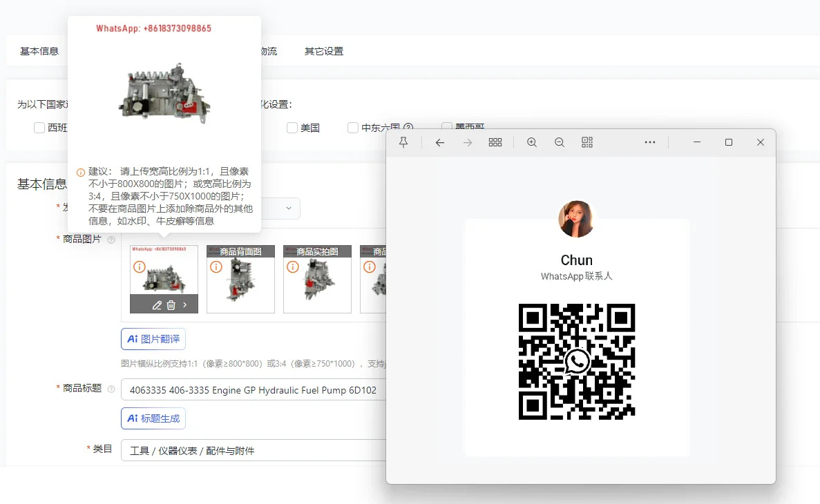This screenshot has height=504, width=820.
Task: Maximize the image viewer window
Action: (x=729, y=142)
